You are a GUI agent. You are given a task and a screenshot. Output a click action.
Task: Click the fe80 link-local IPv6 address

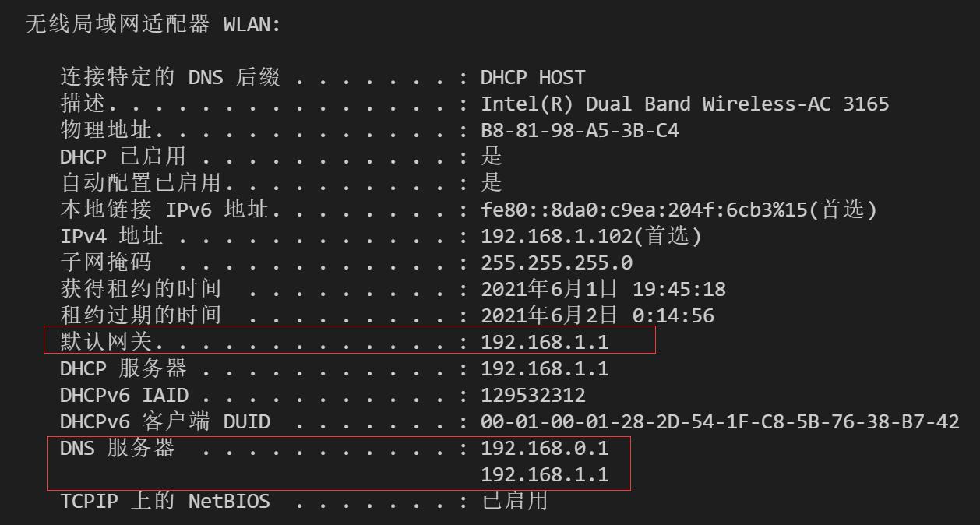[679, 210]
